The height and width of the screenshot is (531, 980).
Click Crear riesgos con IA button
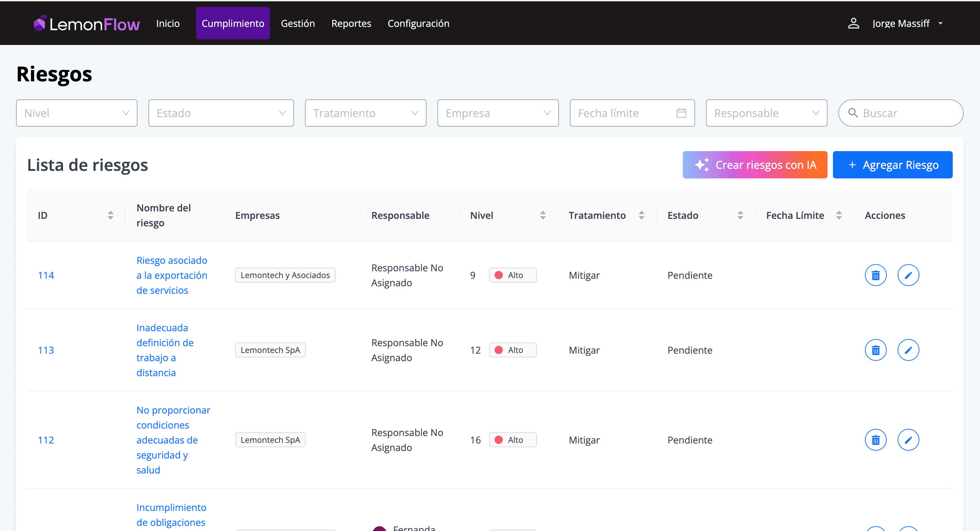coord(754,165)
